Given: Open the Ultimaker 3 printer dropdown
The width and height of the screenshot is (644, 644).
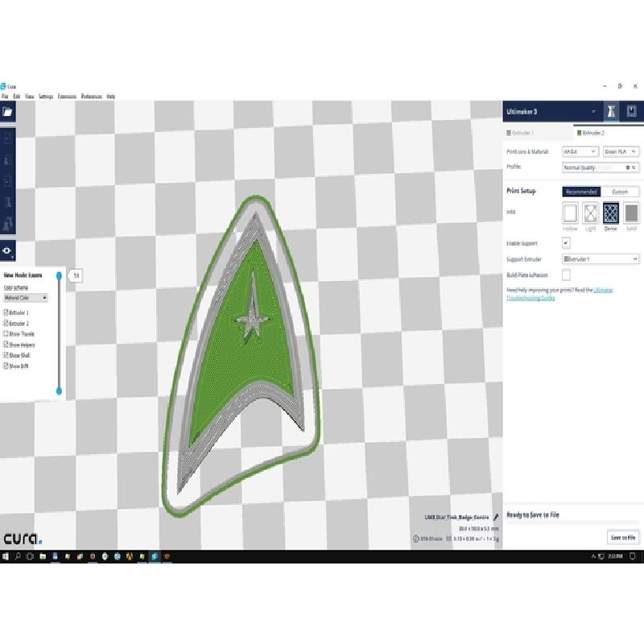Looking at the screenshot, I should click(x=551, y=111).
